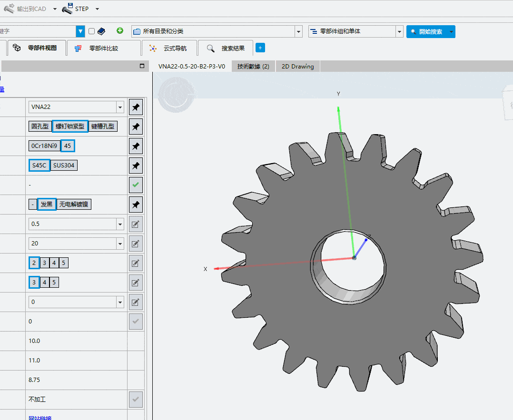Open the start search button arrow menu
The image size is (513, 420).
point(452,32)
